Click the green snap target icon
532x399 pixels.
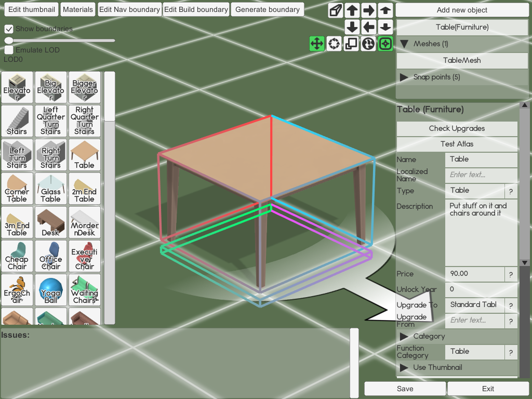pyautogui.click(x=385, y=44)
